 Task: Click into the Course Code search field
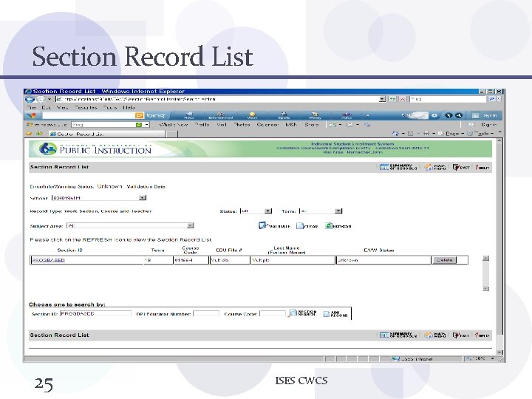click(x=273, y=313)
